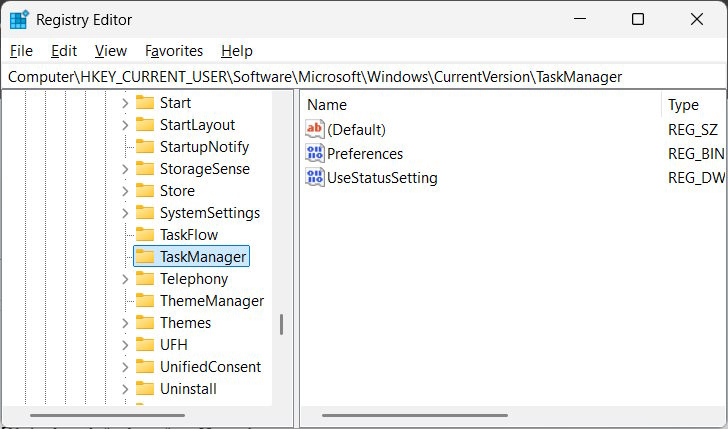This screenshot has height=429, width=728.
Task: Click the Preferences binary value icon
Action: pos(315,153)
